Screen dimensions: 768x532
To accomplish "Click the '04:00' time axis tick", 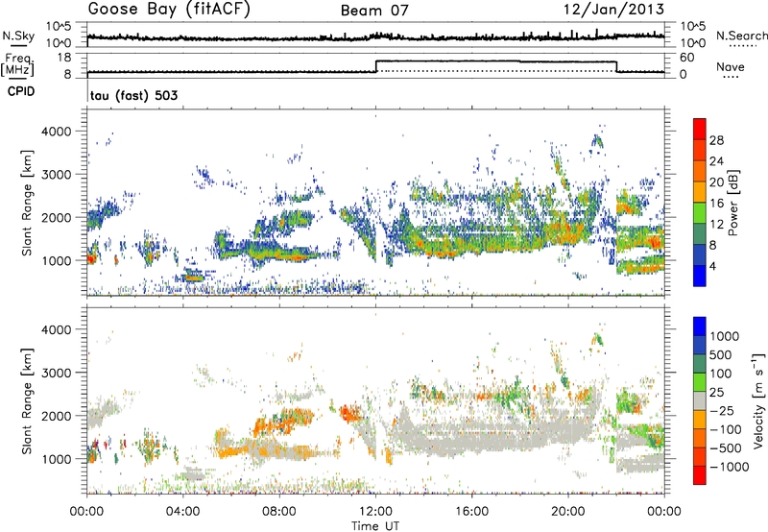I will pyautogui.click(x=182, y=512).
